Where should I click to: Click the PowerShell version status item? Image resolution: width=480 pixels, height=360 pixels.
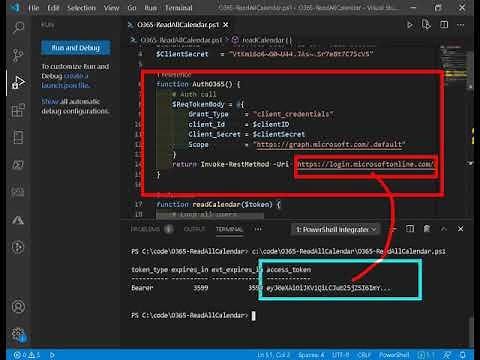(426, 355)
